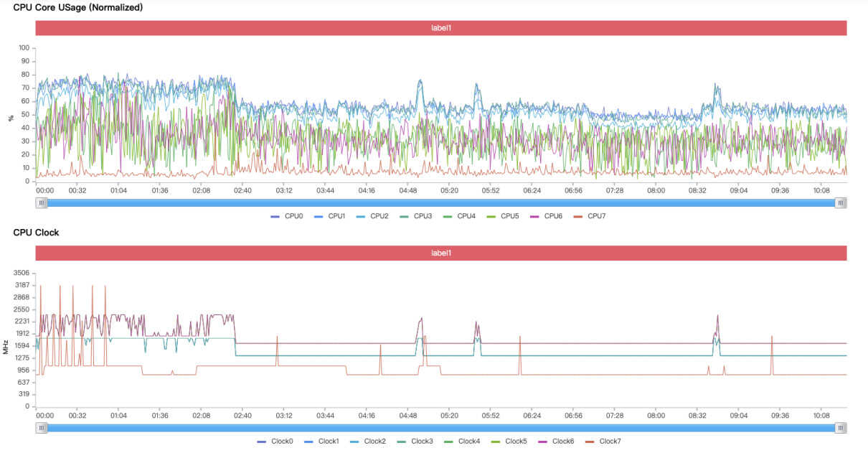Select the label1 bar above CPU Clock chart
The height and width of the screenshot is (453, 868).
(441, 253)
